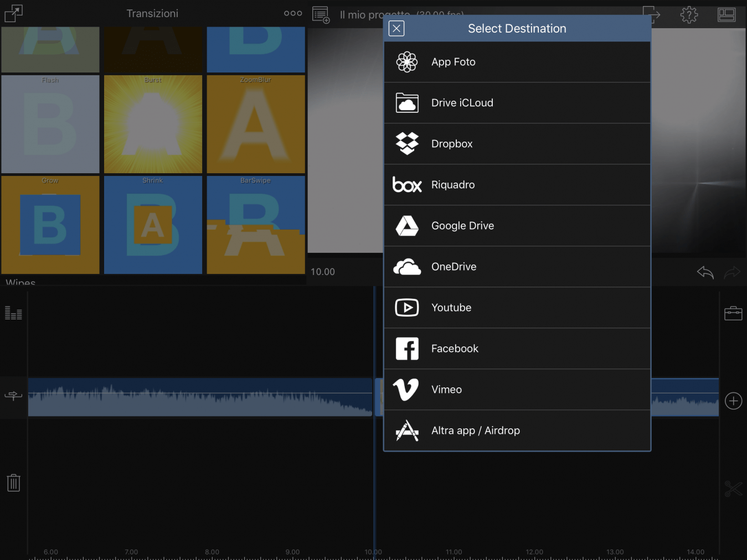Select the Burst transition thumbnail
Viewport: 747px width, 560px height.
click(x=153, y=124)
